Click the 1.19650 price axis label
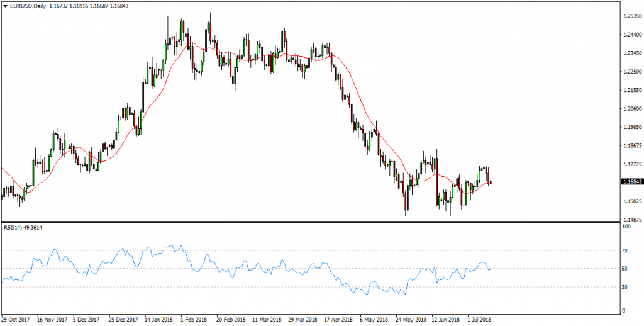644x326 pixels. click(632, 127)
